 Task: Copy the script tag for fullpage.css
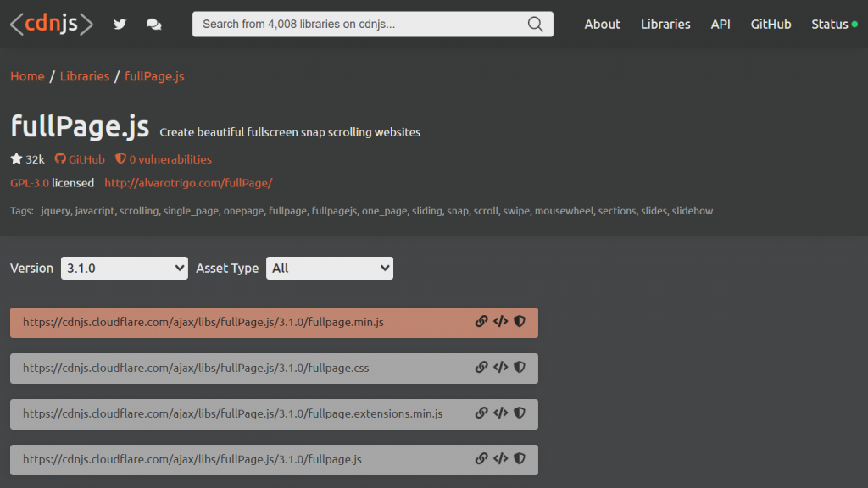tap(500, 368)
